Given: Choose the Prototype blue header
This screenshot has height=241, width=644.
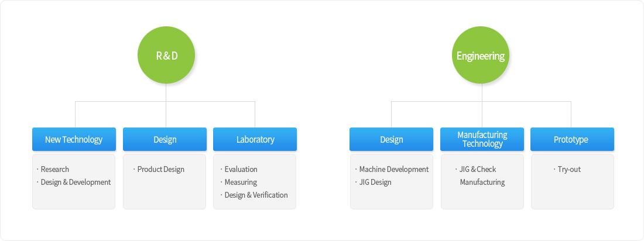Looking at the screenshot, I should pos(572,139).
